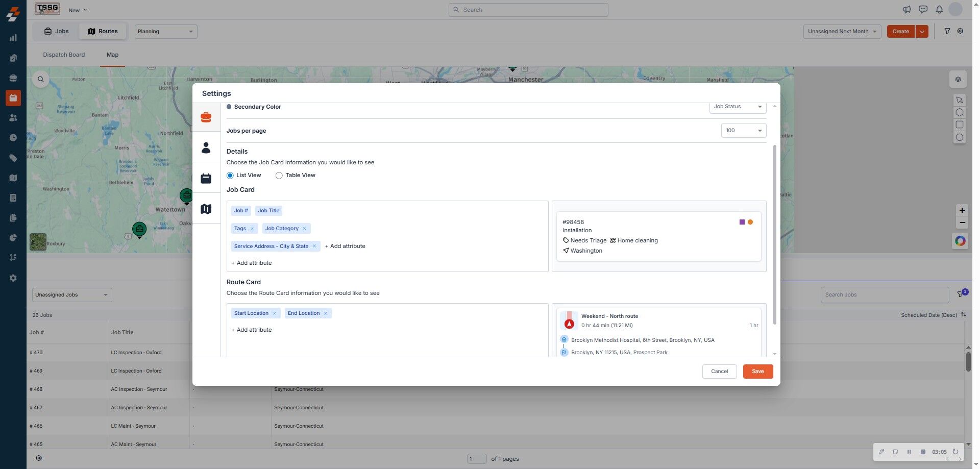This screenshot has width=980, height=469.
Task: Click Add attribute next to Service Address chip
Action: click(x=345, y=246)
